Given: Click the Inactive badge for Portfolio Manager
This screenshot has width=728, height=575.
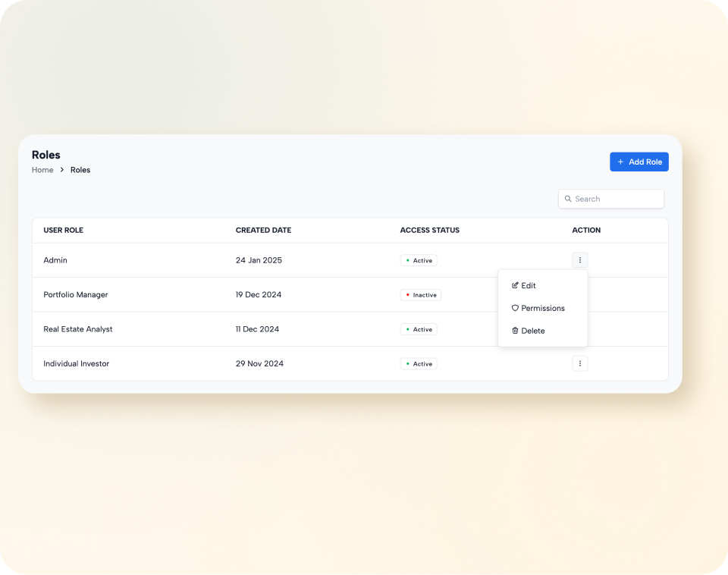Looking at the screenshot, I should coord(421,295).
